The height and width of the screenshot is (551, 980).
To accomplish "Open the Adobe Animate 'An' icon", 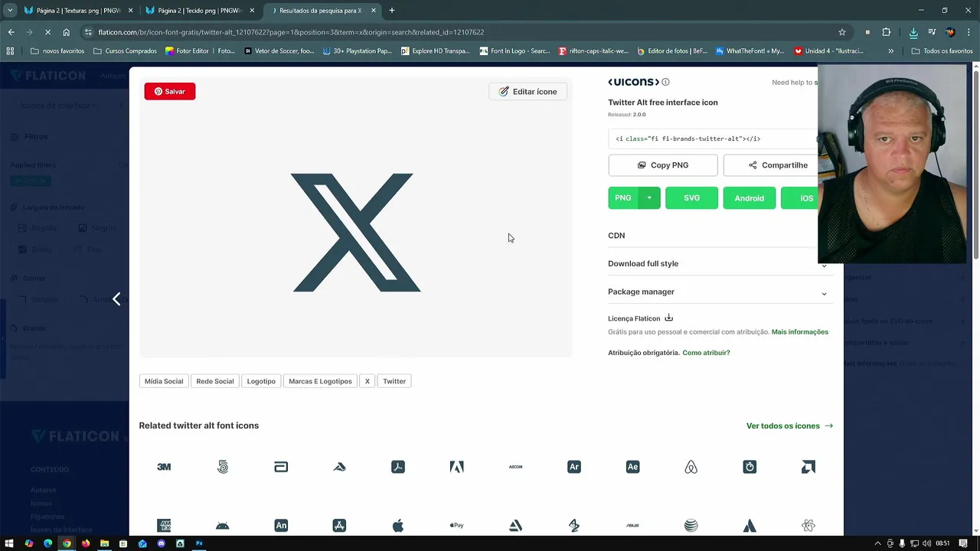I will coord(281,525).
